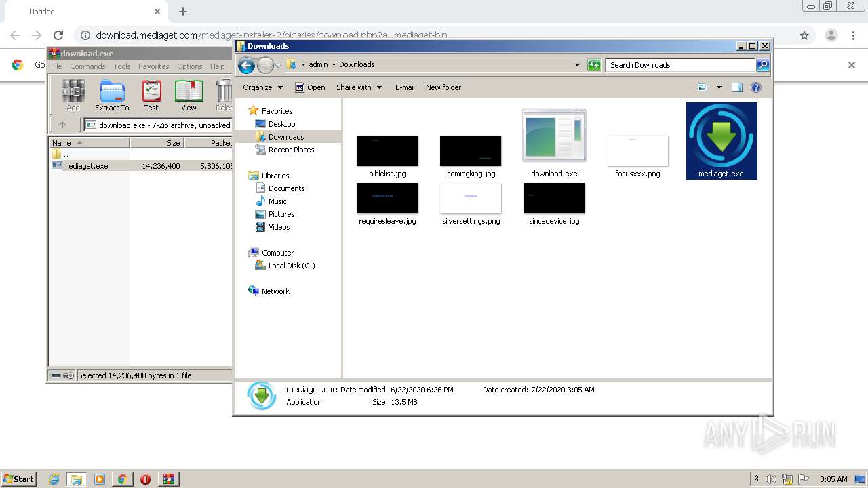Image resolution: width=868 pixels, height=488 pixels.
Task: Click the search magnifier icon in Explorer
Action: (763, 65)
